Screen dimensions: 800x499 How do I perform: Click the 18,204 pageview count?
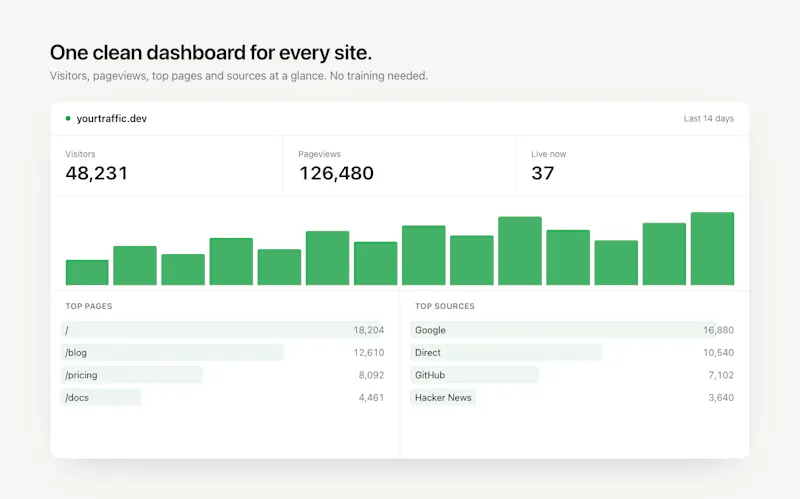[369, 330]
